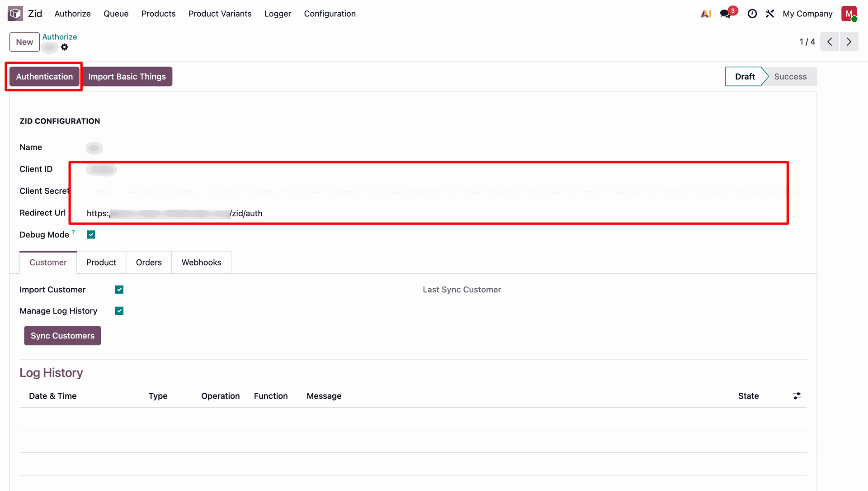Open the Configuration menu
Viewport: 868px width, 491px height.
(330, 14)
